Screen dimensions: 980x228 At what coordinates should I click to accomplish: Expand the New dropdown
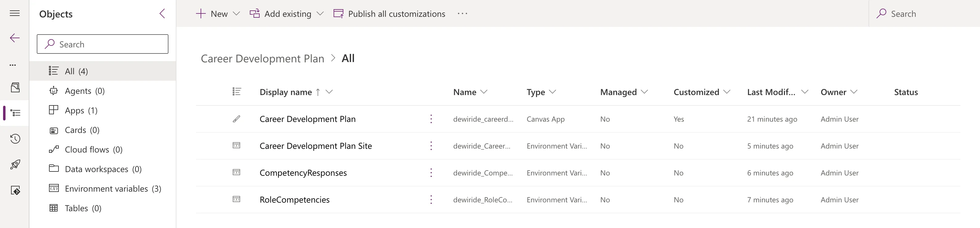(236, 14)
